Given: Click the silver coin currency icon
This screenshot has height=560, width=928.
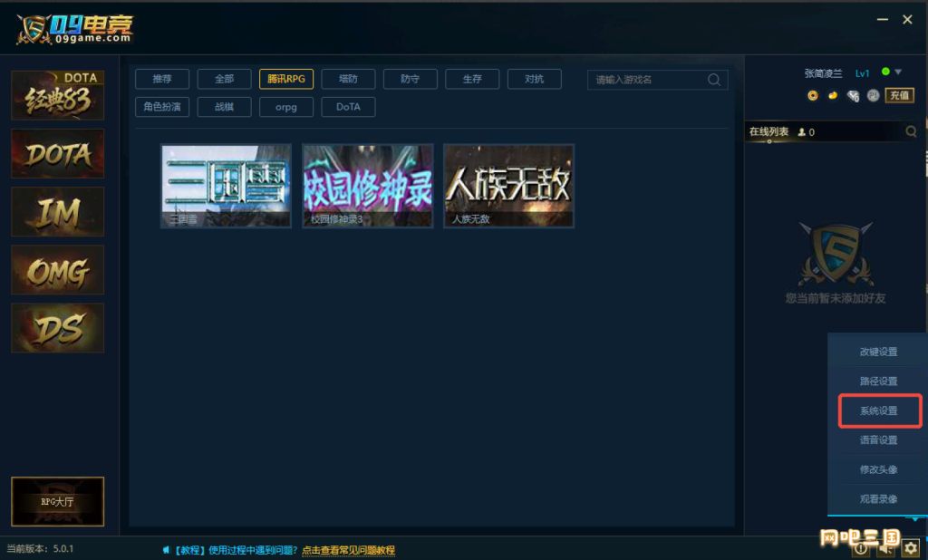Looking at the screenshot, I should click(873, 95).
